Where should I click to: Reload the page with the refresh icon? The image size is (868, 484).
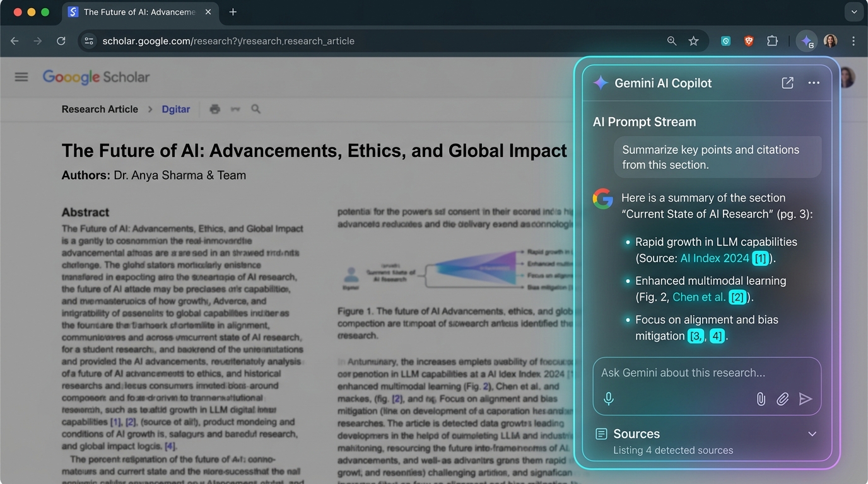coord(61,41)
